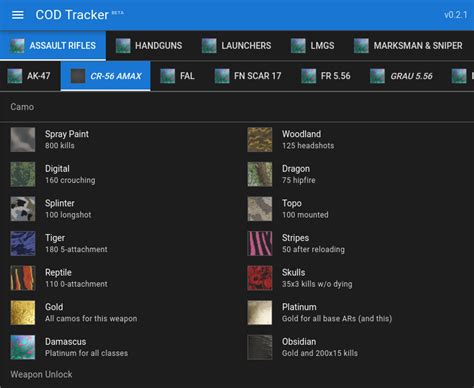Click the Reptile camo swatch
The height and width of the screenshot is (388, 474).
(23, 278)
